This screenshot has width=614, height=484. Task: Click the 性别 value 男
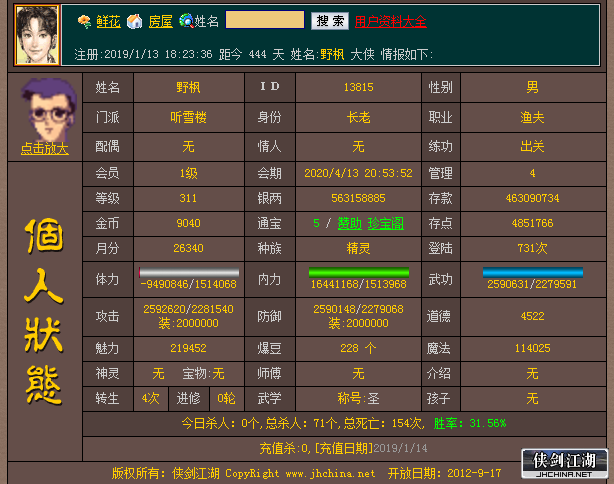coord(533,87)
